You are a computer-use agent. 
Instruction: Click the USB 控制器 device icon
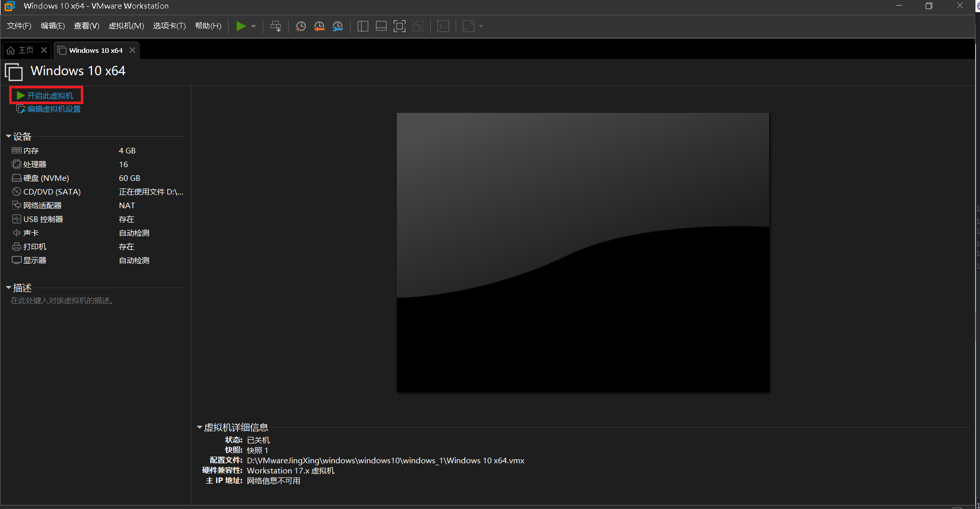[17, 219]
